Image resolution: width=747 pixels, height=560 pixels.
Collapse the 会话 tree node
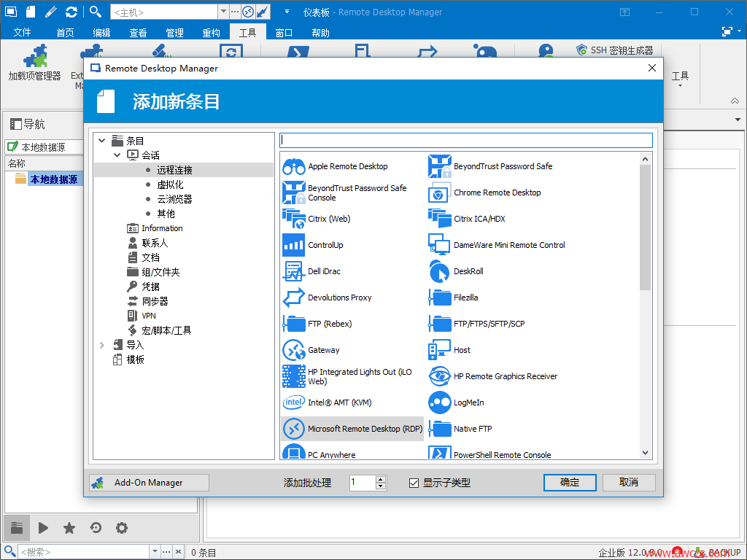(x=117, y=155)
